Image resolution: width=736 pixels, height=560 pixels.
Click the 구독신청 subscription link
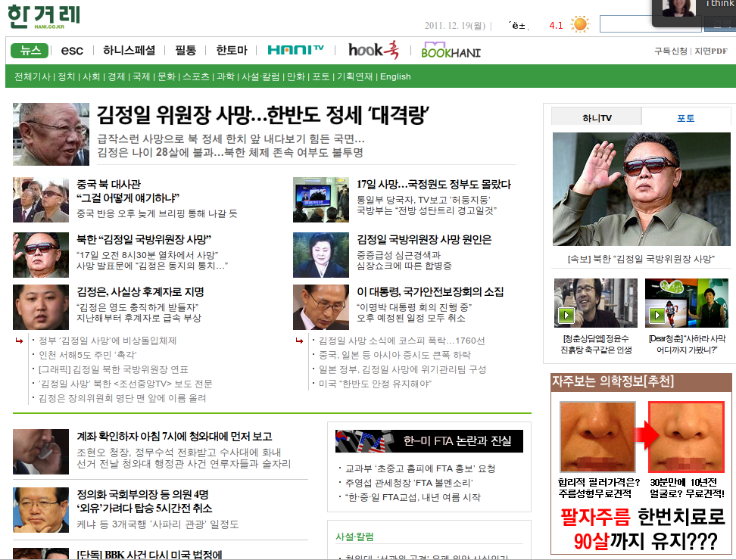point(670,51)
